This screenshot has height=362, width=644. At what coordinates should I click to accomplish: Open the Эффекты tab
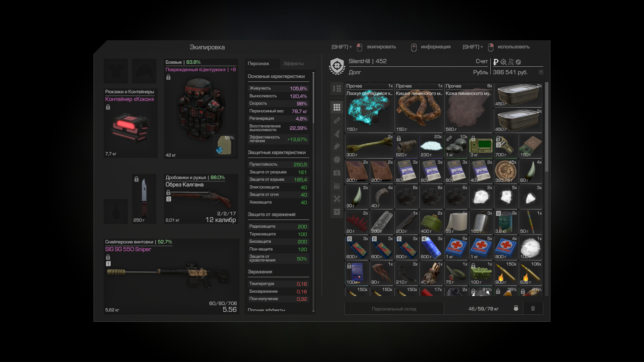pyautogui.click(x=293, y=64)
